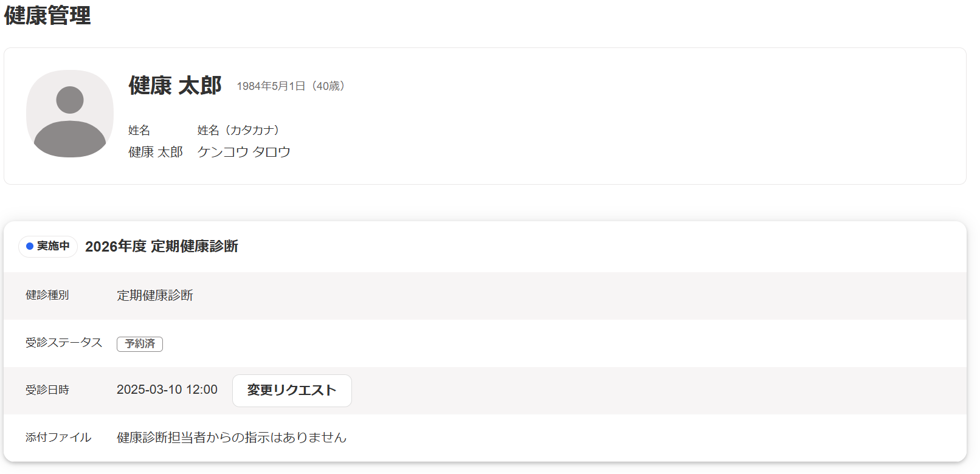Click the birthdate 1984年5月1日（40歳）text
The height and width of the screenshot is (474, 980).
[x=291, y=86]
